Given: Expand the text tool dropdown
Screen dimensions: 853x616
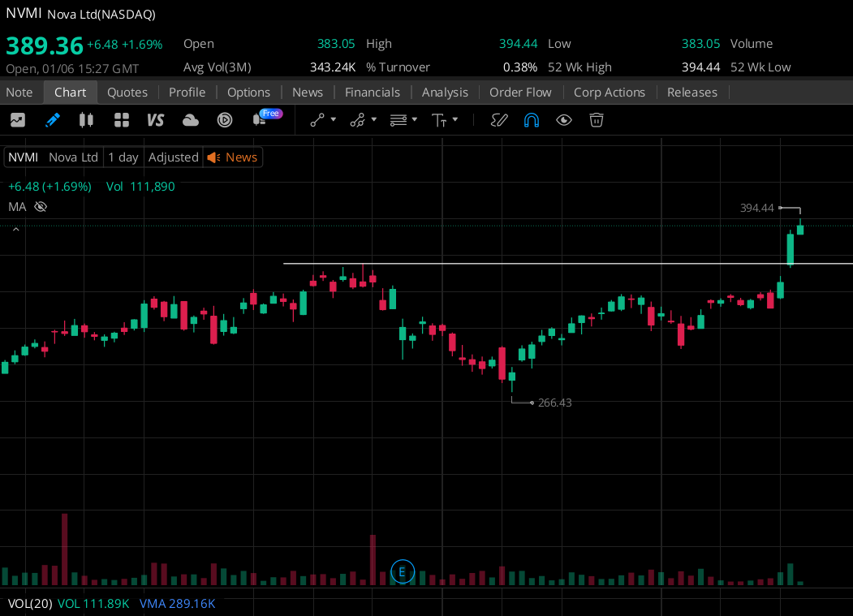Looking at the screenshot, I should [454, 119].
